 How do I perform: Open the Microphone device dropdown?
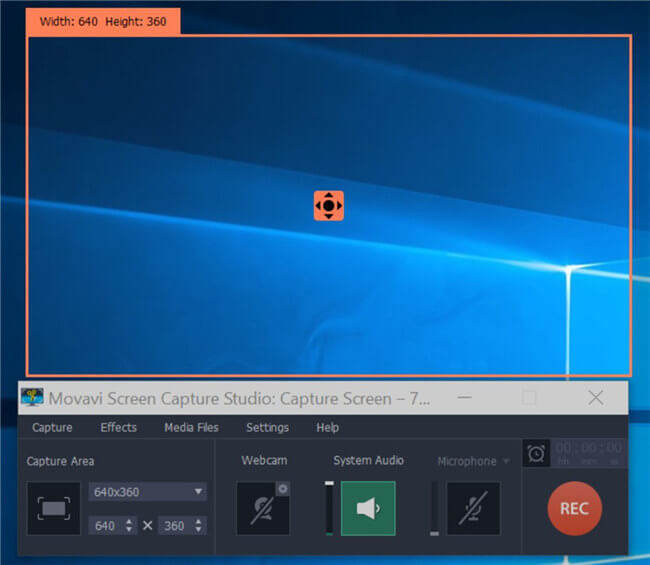473,461
